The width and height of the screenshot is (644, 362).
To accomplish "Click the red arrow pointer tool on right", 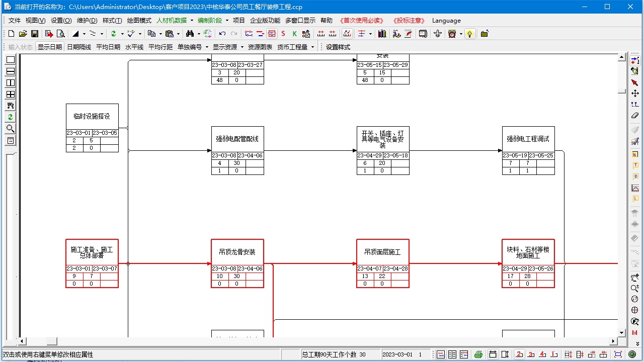I will point(635,82).
